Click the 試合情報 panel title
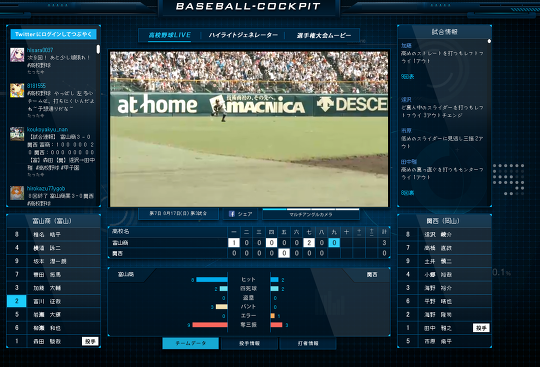This screenshot has height=367, width=540. pos(445,32)
